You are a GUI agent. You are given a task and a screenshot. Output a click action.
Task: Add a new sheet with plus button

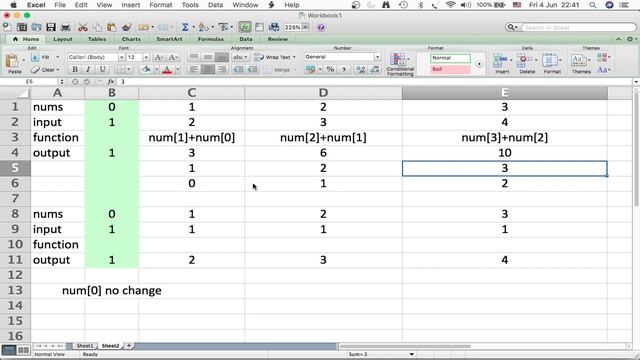pyautogui.click(x=129, y=346)
